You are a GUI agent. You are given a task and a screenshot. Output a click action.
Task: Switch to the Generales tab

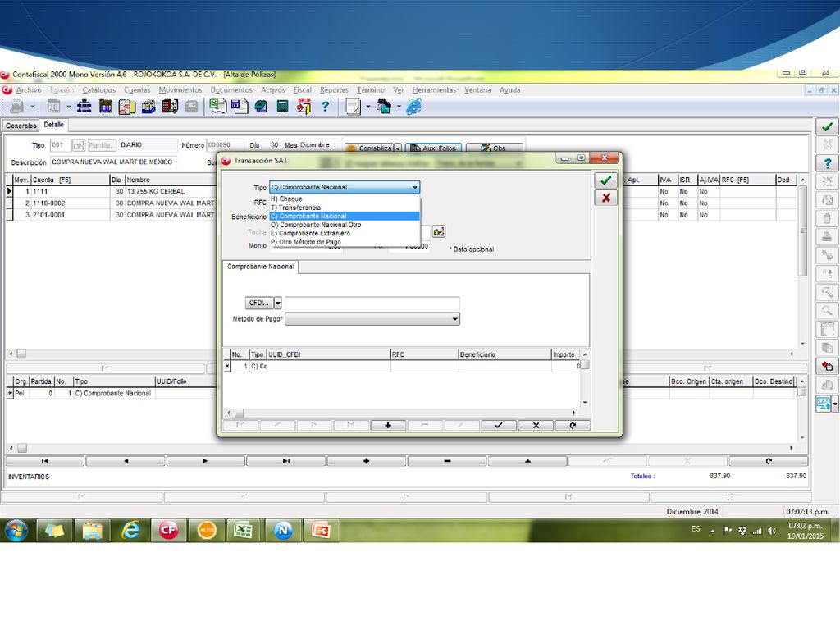pos(21,126)
